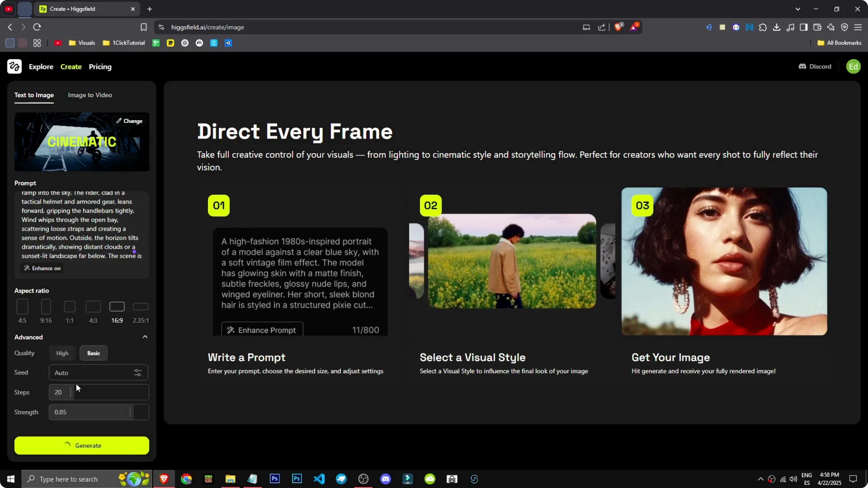Screen dimensions: 868x488
Task: Click the Higgsfield logo
Action: click(x=14, y=66)
